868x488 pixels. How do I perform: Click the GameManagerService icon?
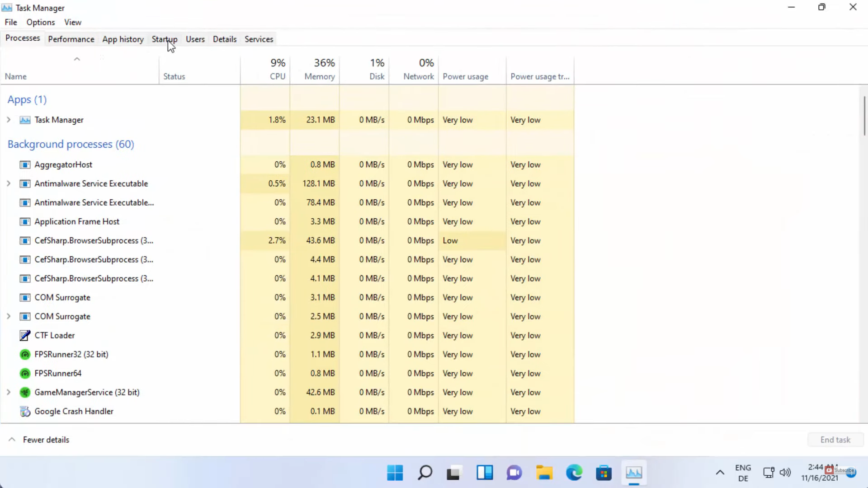coord(25,392)
